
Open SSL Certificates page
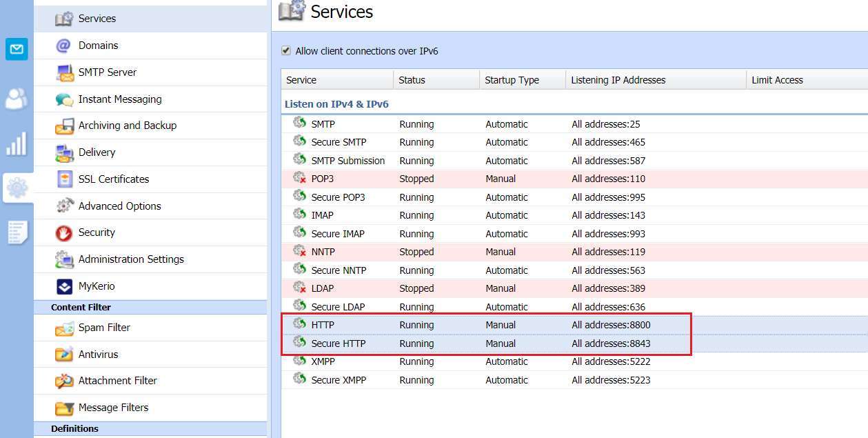pos(150,179)
